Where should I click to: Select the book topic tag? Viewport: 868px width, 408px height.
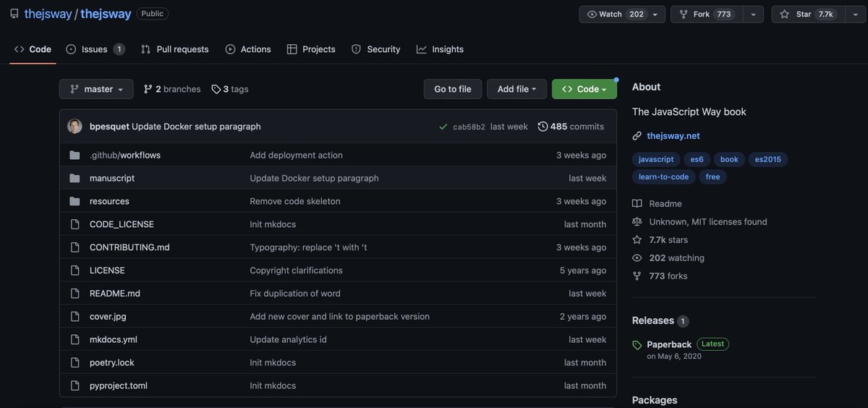click(x=729, y=159)
